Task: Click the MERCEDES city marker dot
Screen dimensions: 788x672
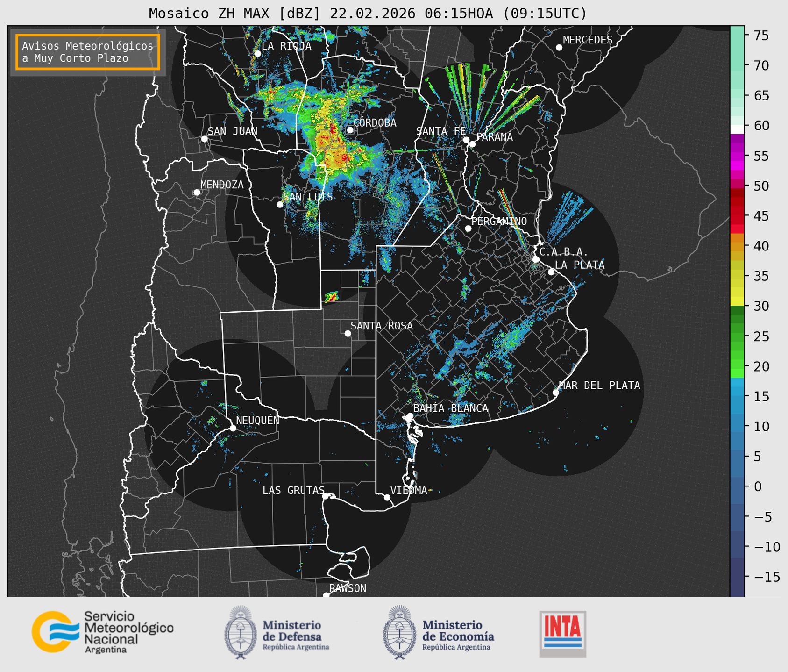Action: pyautogui.click(x=559, y=48)
